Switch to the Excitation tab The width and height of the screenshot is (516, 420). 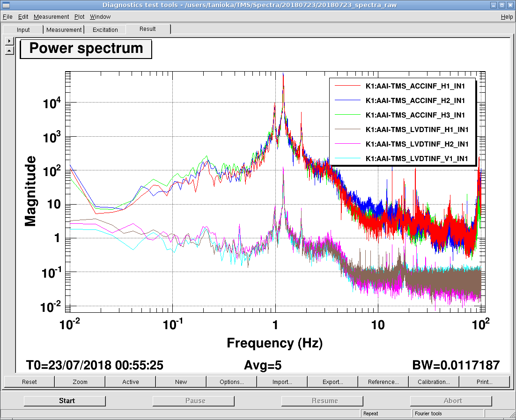[x=105, y=30]
